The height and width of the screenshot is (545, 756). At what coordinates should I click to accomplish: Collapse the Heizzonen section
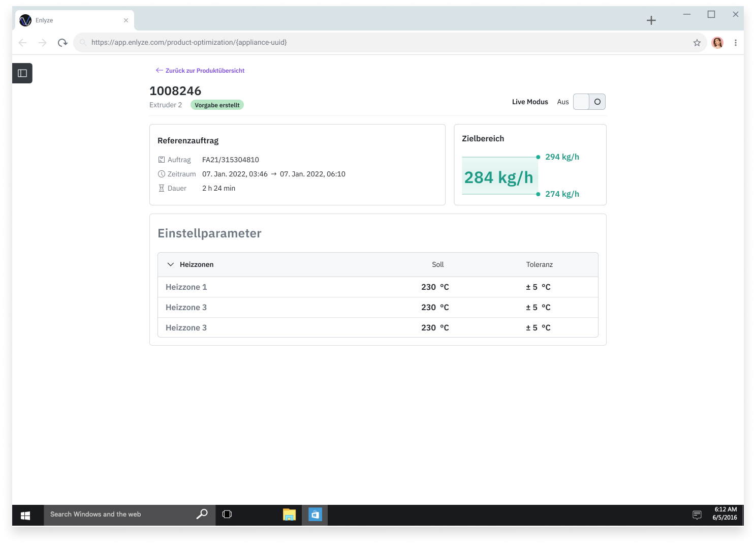tap(171, 264)
